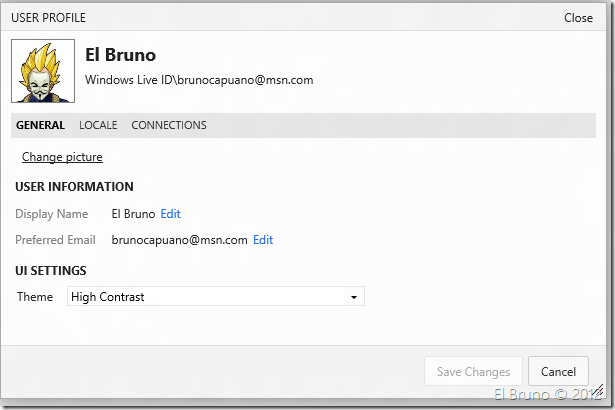Close the User Profile dialog
615x410 pixels.
pos(578,18)
